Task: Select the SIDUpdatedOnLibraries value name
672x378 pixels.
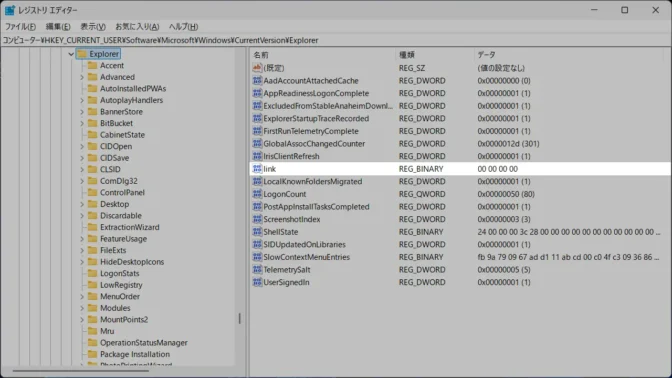Action: [x=304, y=244]
